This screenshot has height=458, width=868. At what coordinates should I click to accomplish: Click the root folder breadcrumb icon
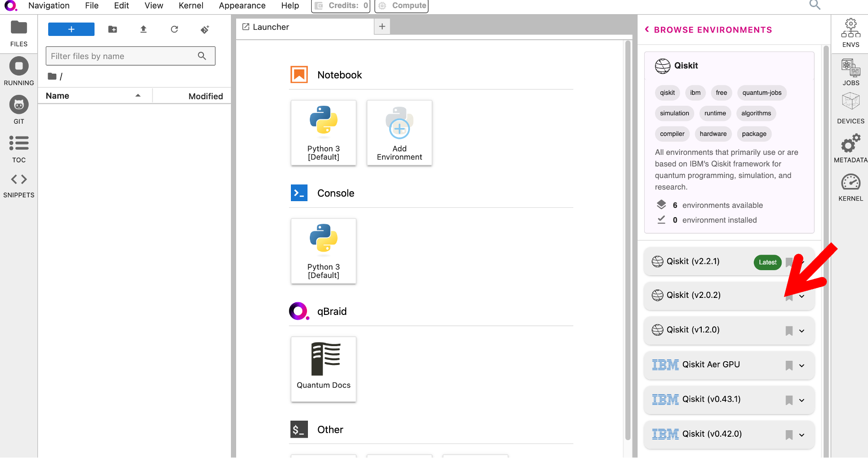(52, 76)
